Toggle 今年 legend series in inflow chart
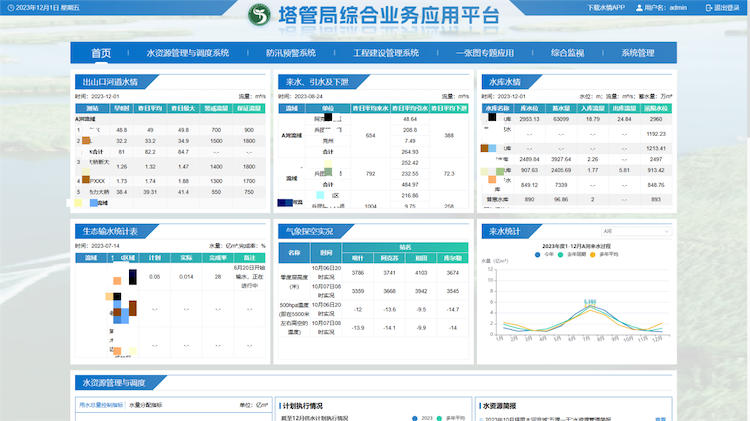This screenshot has height=421, width=750. (544, 255)
